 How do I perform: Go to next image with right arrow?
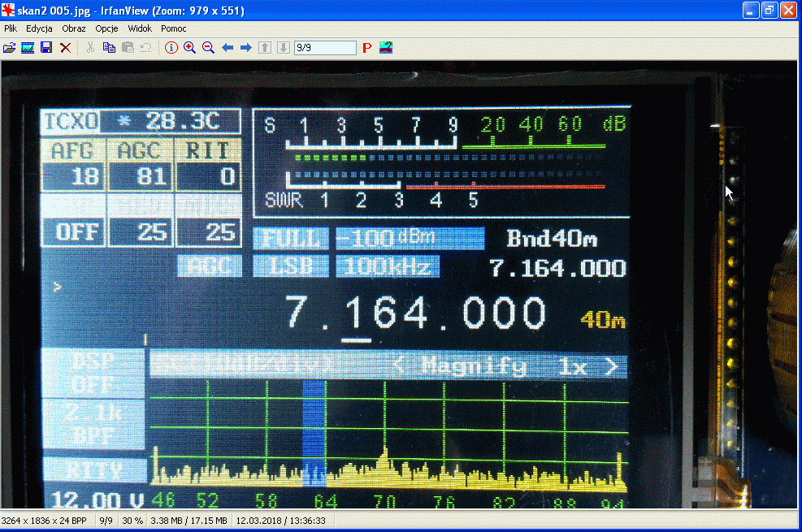[x=245, y=48]
